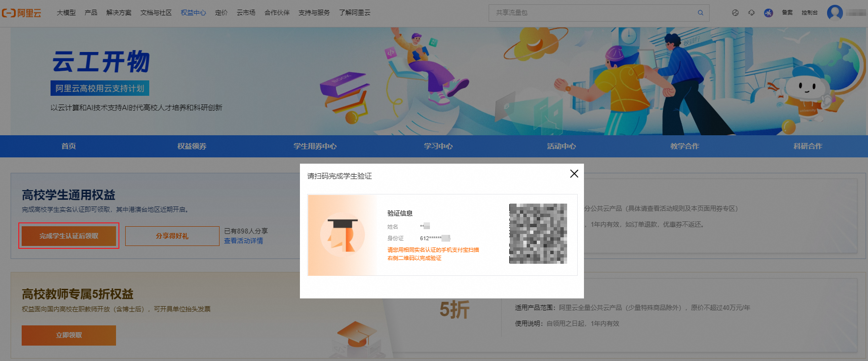Image resolution: width=868 pixels, height=361 pixels.
Task: Open the user avatar profile
Action: [x=835, y=13]
